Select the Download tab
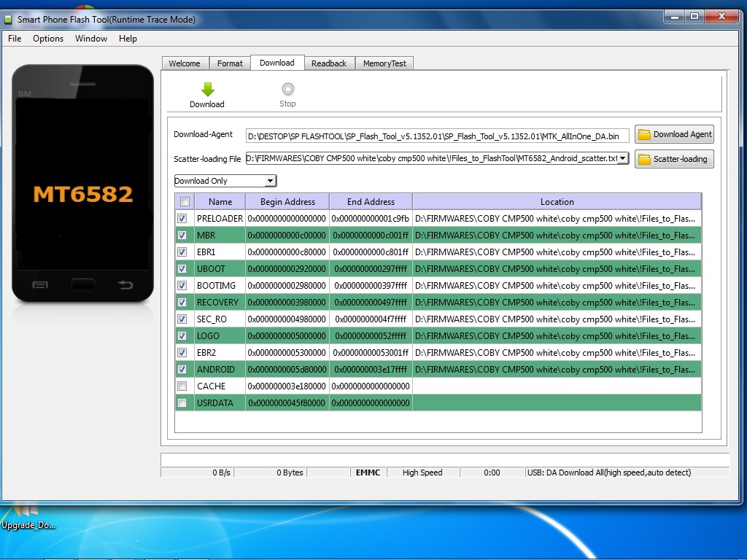This screenshot has width=747, height=560. 277,63
